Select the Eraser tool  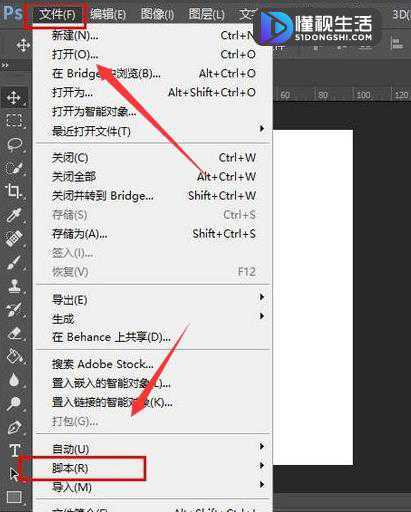click(x=14, y=333)
